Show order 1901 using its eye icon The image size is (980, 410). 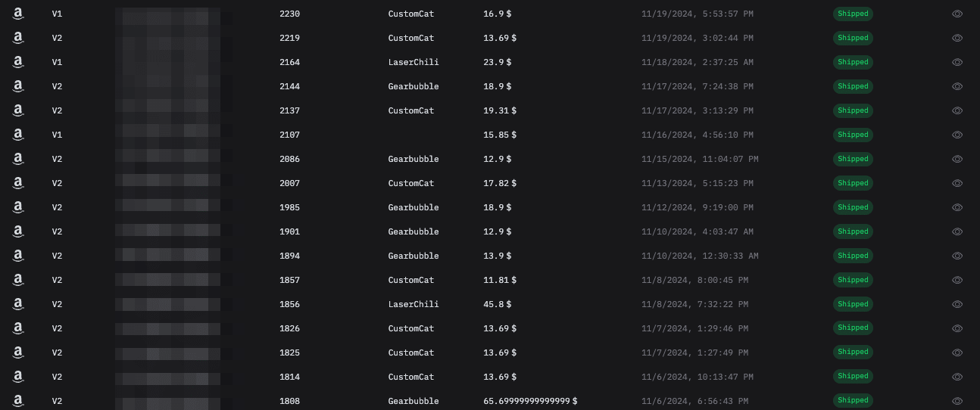pos(957,231)
